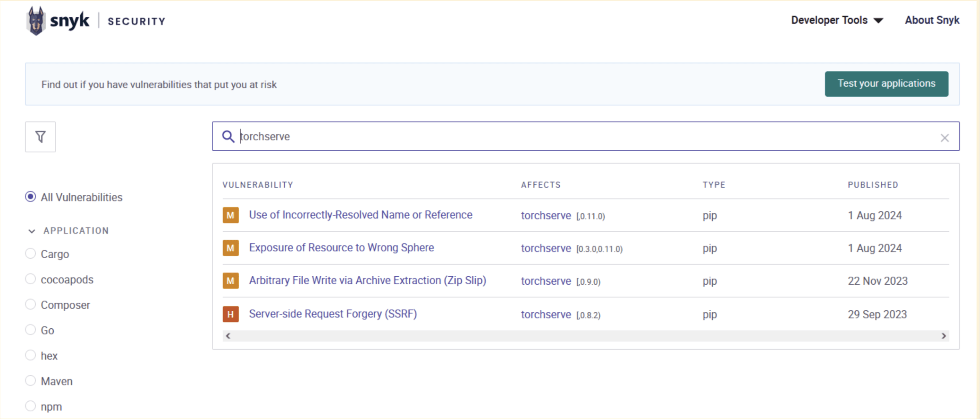This screenshot has height=419, width=980.
Task: Select the npm radio option
Action: 31,406
